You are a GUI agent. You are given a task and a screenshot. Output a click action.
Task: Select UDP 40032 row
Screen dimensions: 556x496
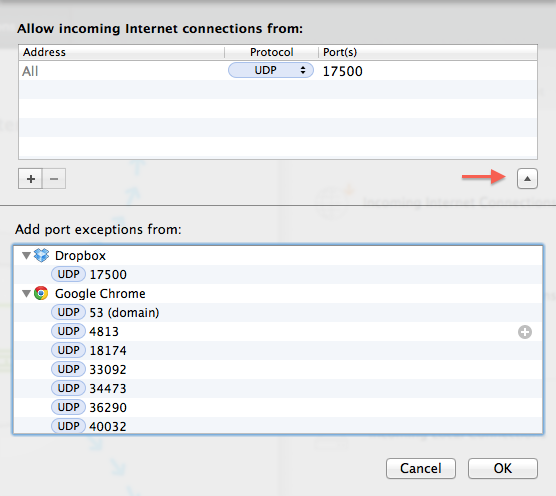tap(278, 425)
